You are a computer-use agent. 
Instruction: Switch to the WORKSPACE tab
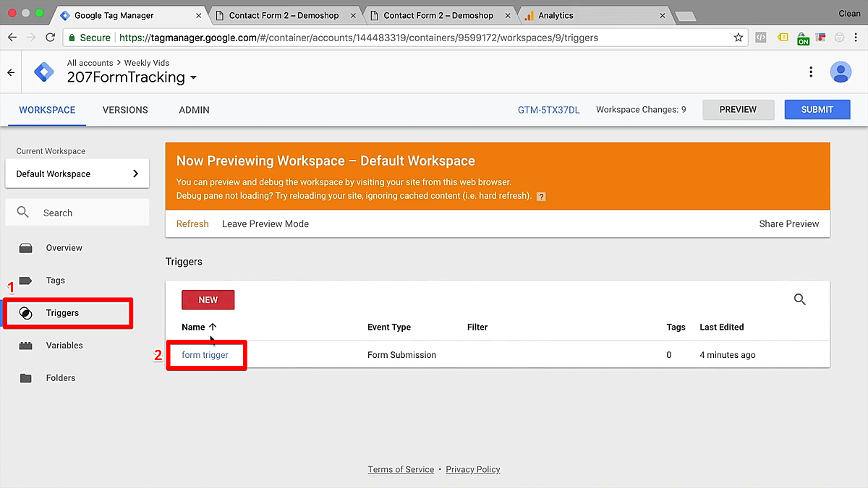(x=47, y=110)
